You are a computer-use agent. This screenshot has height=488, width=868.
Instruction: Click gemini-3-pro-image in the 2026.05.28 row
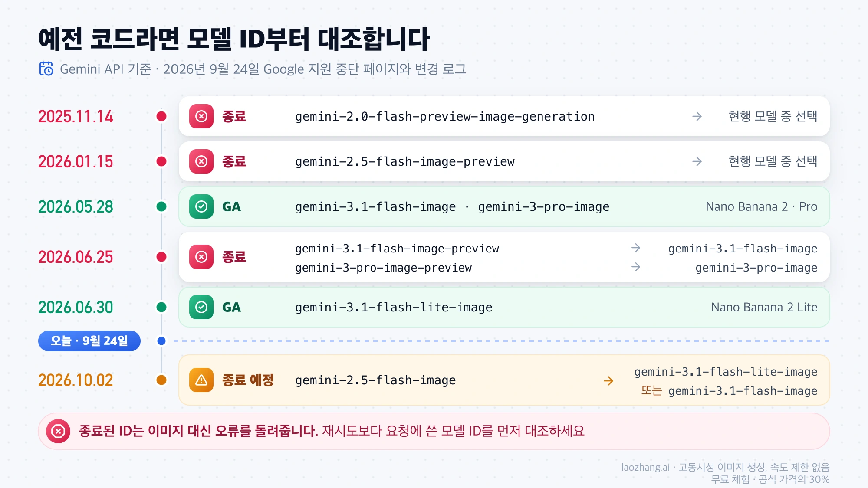[x=544, y=207]
